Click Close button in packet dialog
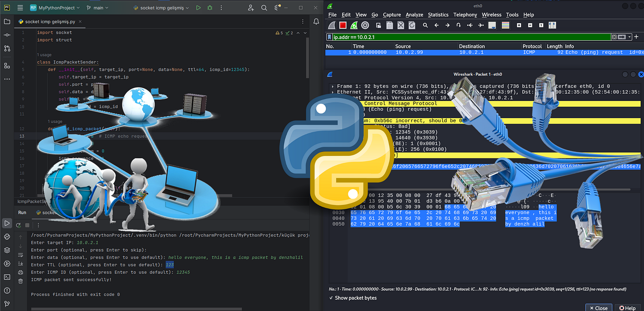The width and height of the screenshot is (644, 311). [x=598, y=308]
